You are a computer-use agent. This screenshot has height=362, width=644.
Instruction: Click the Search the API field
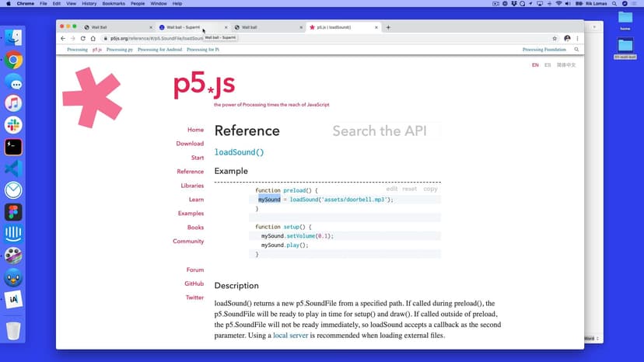(380, 131)
